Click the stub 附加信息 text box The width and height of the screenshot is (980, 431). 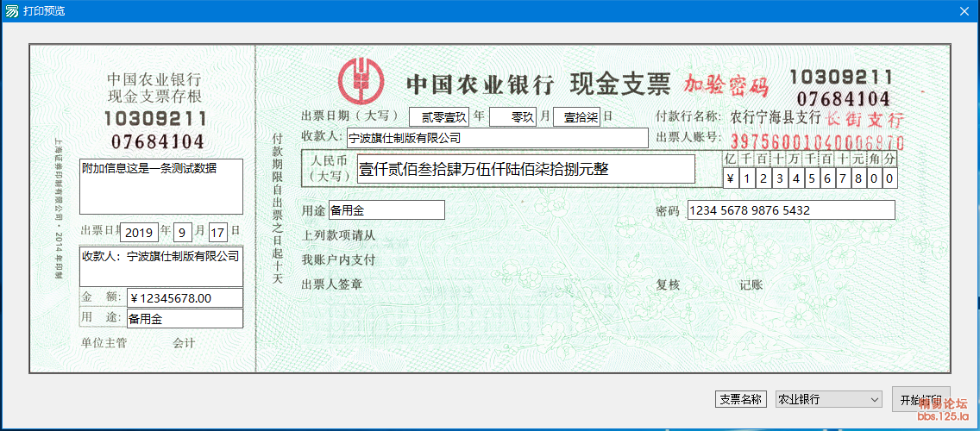point(161,186)
